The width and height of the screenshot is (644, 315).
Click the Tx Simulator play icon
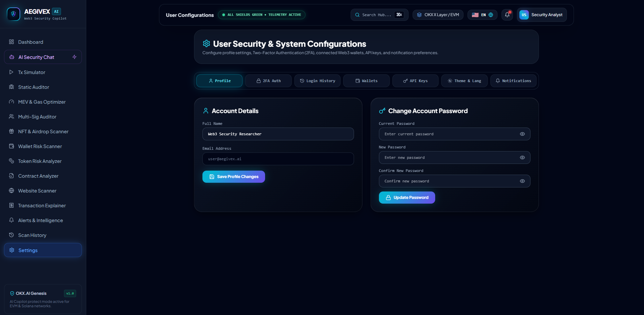point(11,72)
